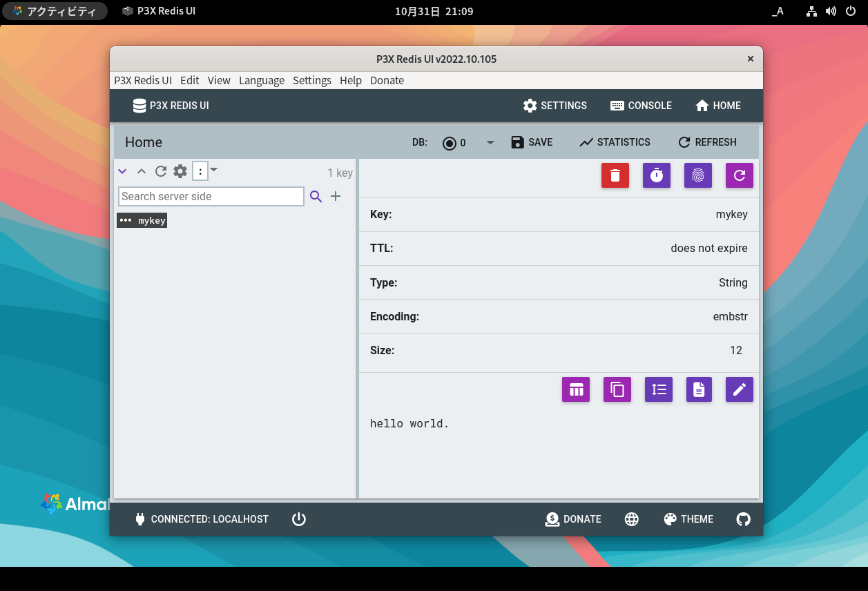Screen dimensions: 868x591
Task: Click P3X Redis UI in the top panel
Action: (x=159, y=11)
